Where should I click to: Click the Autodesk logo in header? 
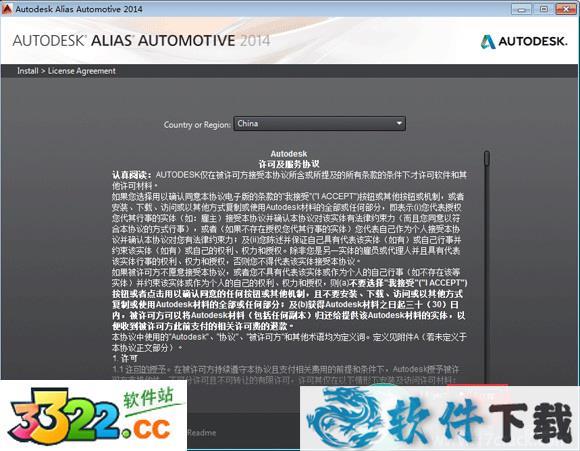tap(524, 41)
